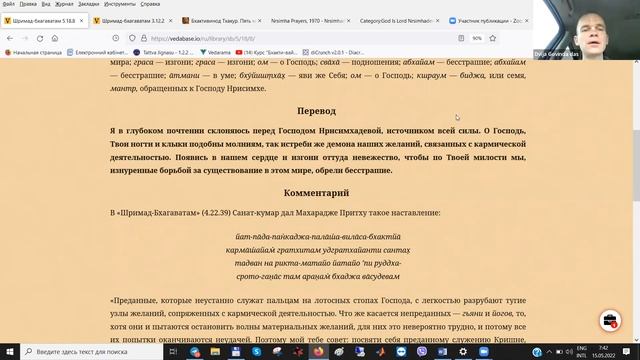The height and width of the screenshot is (360, 640).
Task: Open Task View in the taskbar
Action: [x=173, y=351]
